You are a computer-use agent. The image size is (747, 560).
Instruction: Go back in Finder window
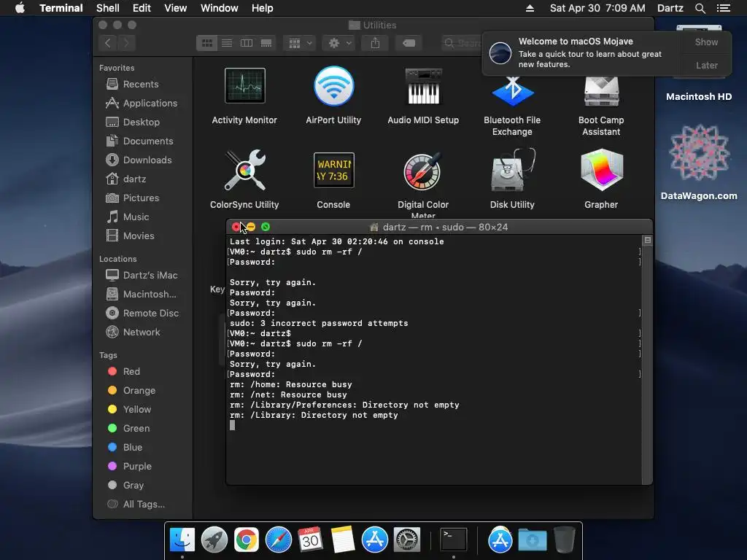pyautogui.click(x=108, y=43)
